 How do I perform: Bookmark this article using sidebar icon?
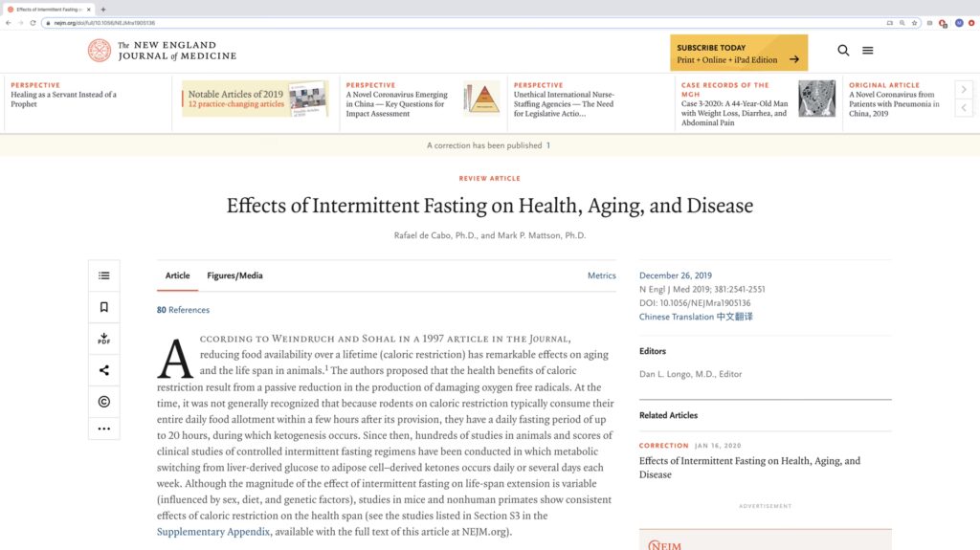[x=104, y=307]
